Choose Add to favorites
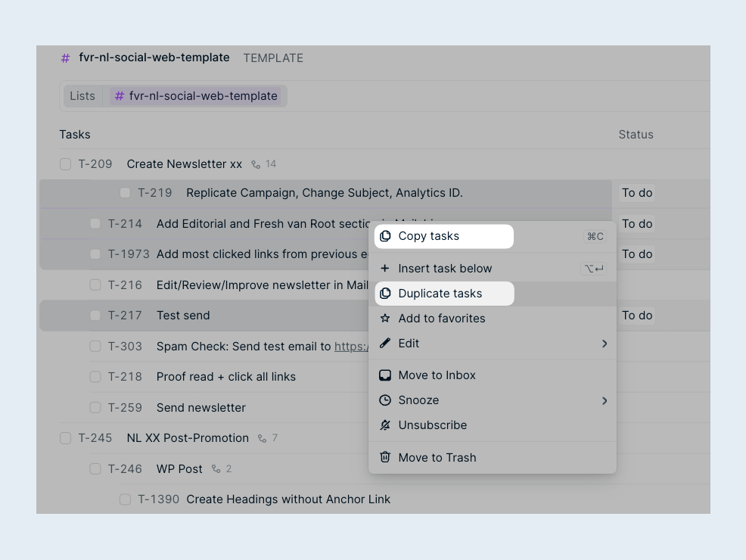 pyautogui.click(x=493, y=319)
